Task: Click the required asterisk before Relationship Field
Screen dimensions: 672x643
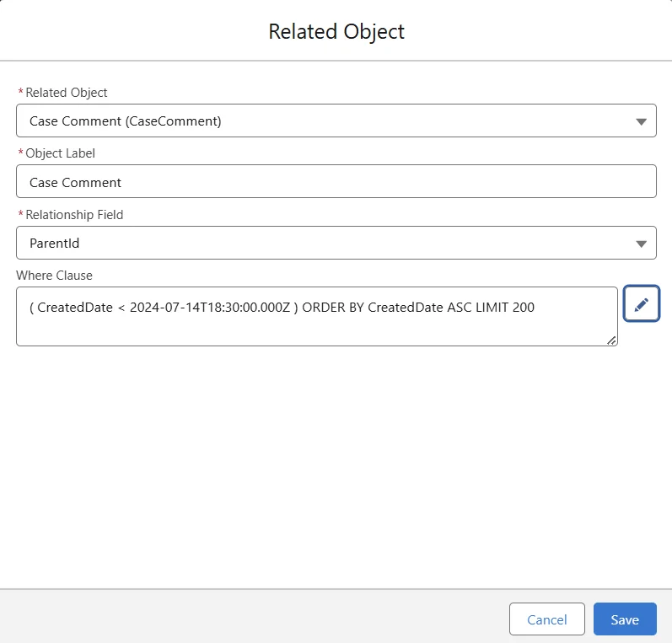Action: pos(20,215)
